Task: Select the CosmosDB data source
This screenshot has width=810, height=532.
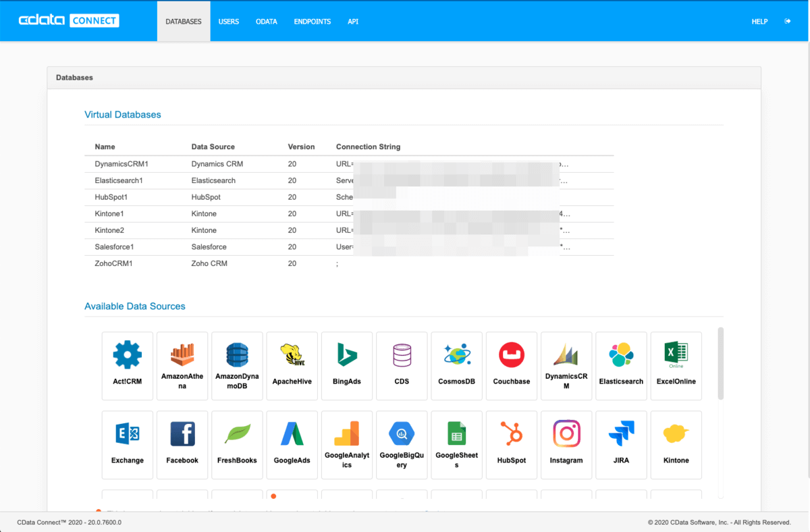Action: click(x=457, y=366)
